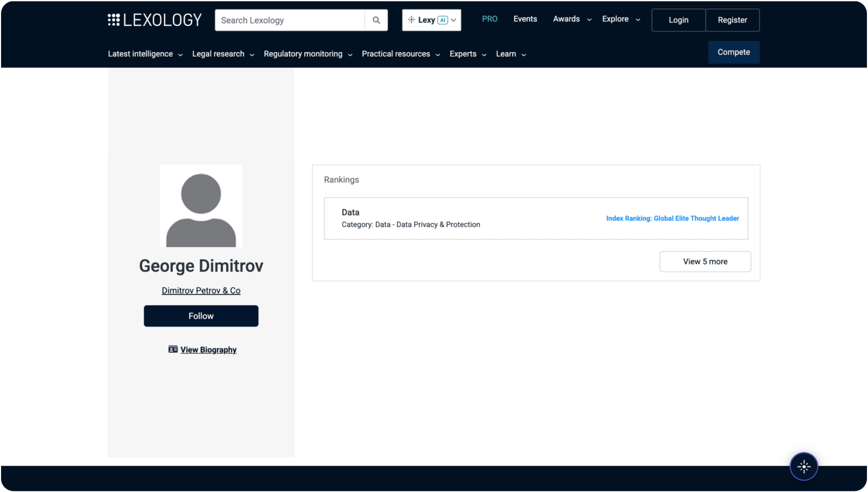Image resolution: width=868 pixels, height=492 pixels.
Task: Open the View Biography link
Action: (x=209, y=350)
